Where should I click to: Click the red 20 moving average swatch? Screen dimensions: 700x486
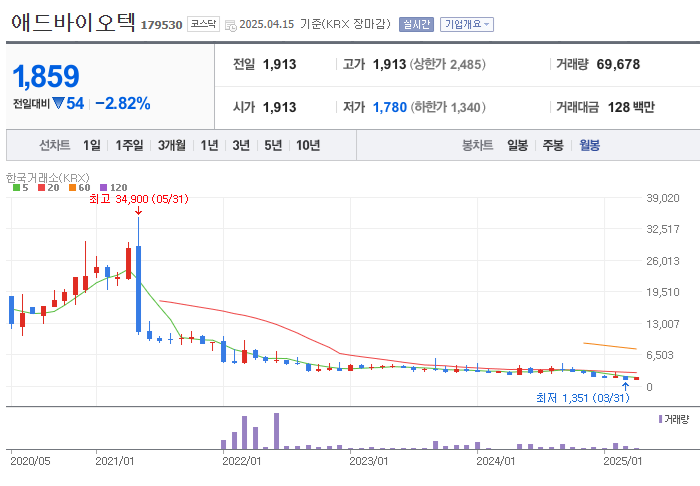coord(42,188)
